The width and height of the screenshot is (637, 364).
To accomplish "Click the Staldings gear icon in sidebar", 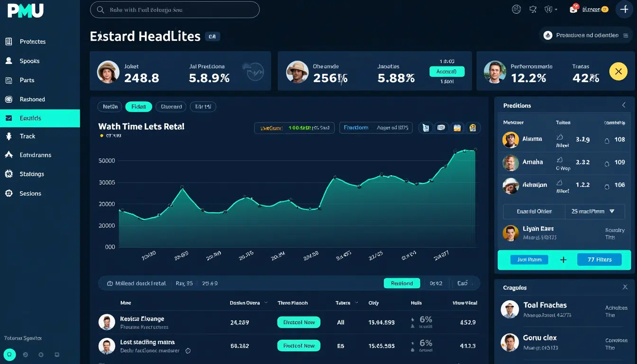I will (x=9, y=174).
